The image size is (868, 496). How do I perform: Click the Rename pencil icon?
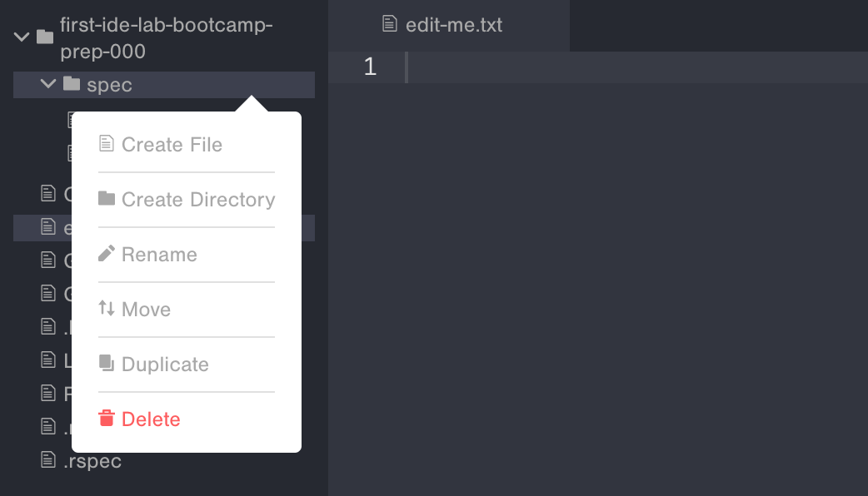[106, 254]
